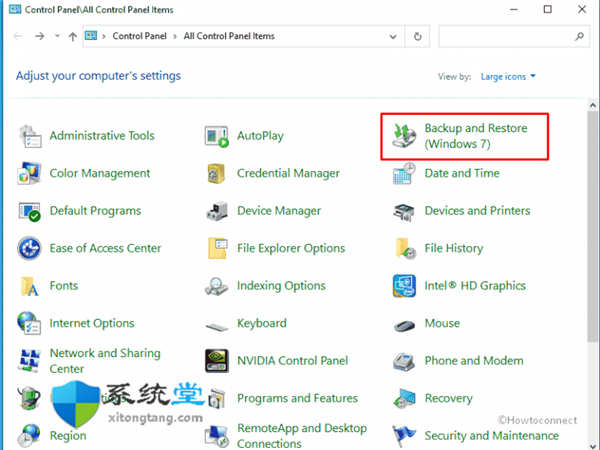Open the Credential Manager icon

[216, 173]
